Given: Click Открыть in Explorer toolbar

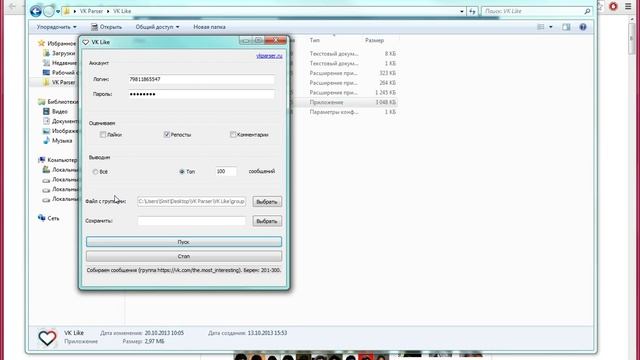Looking at the screenshot, I should pos(107,27).
